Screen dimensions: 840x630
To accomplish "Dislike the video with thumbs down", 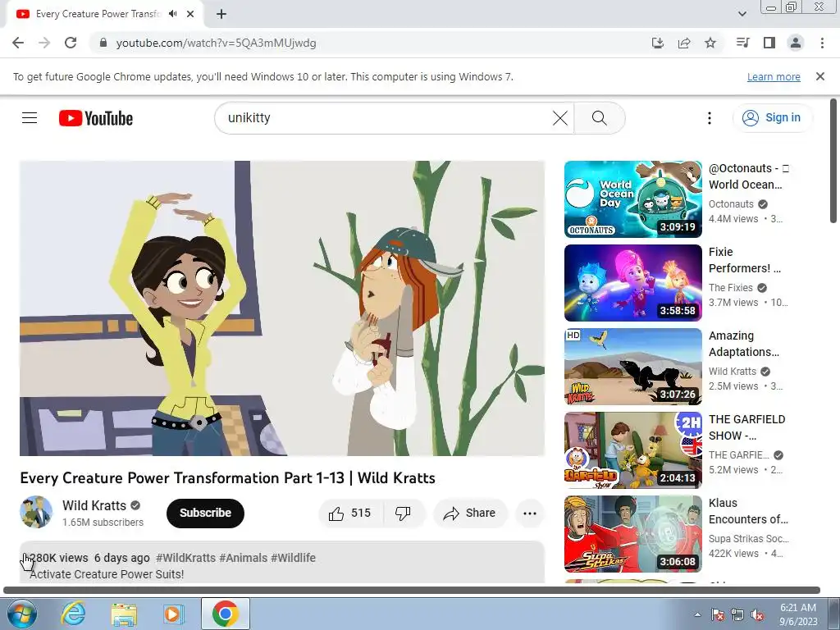I will click(x=404, y=514).
